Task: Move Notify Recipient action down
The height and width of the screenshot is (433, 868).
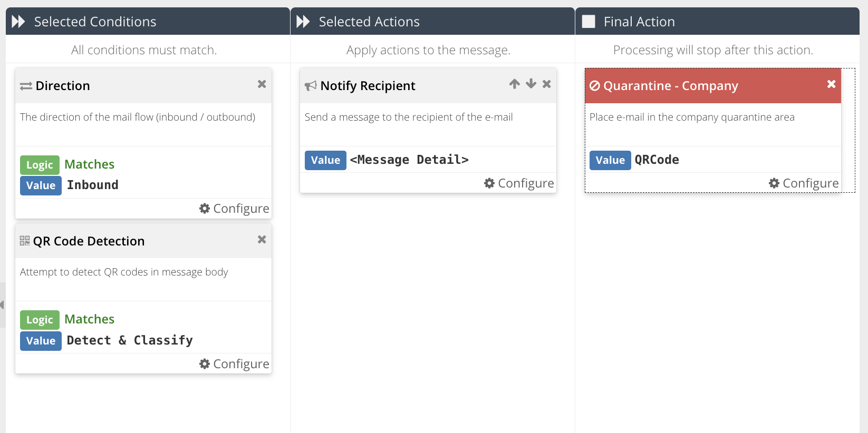Action: coord(531,84)
